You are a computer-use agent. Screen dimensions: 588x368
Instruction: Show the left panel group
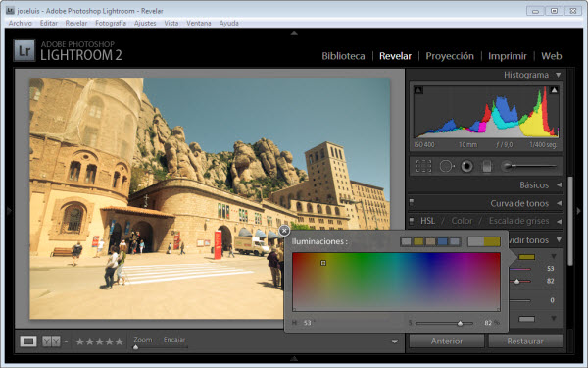(x=9, y=211)
